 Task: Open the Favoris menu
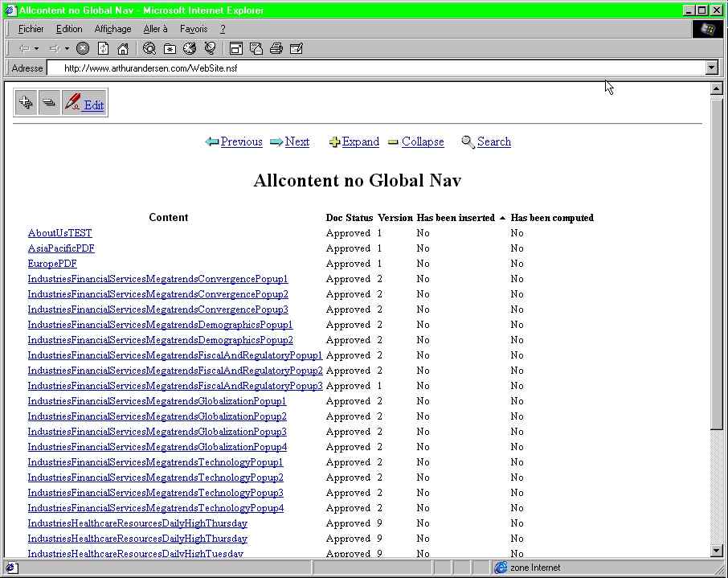194,29
